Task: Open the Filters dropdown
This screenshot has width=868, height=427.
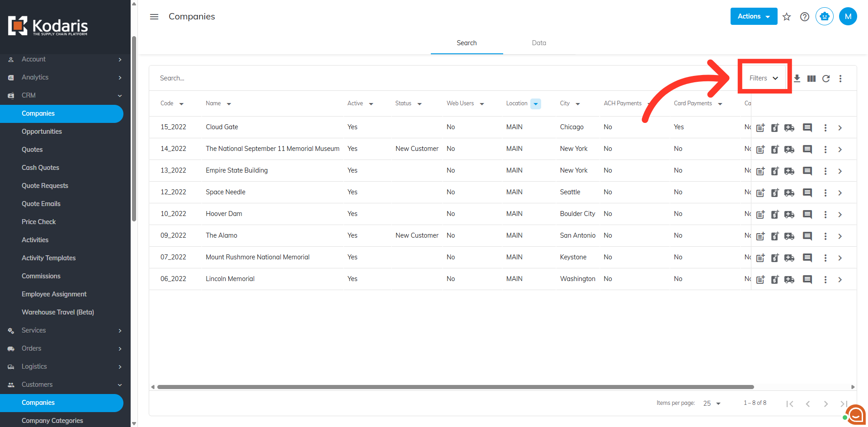Action: pos(764,78)
